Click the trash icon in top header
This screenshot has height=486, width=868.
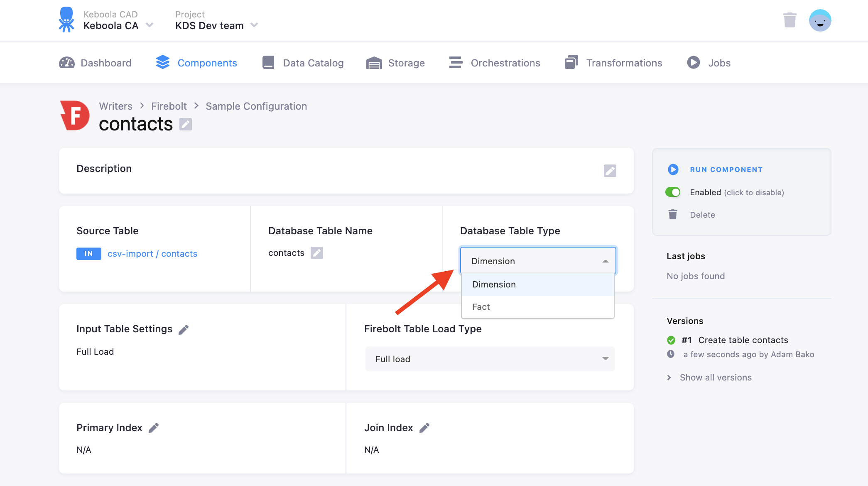(x=790, y=20)
